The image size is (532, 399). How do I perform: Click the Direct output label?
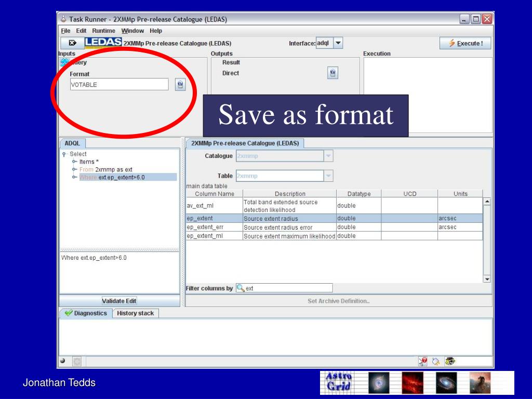(231, 73)
